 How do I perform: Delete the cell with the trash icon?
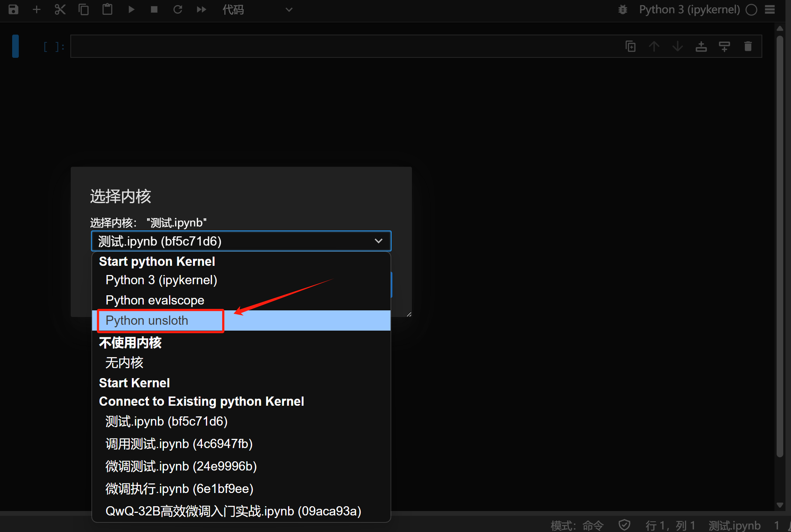point(748,46)
